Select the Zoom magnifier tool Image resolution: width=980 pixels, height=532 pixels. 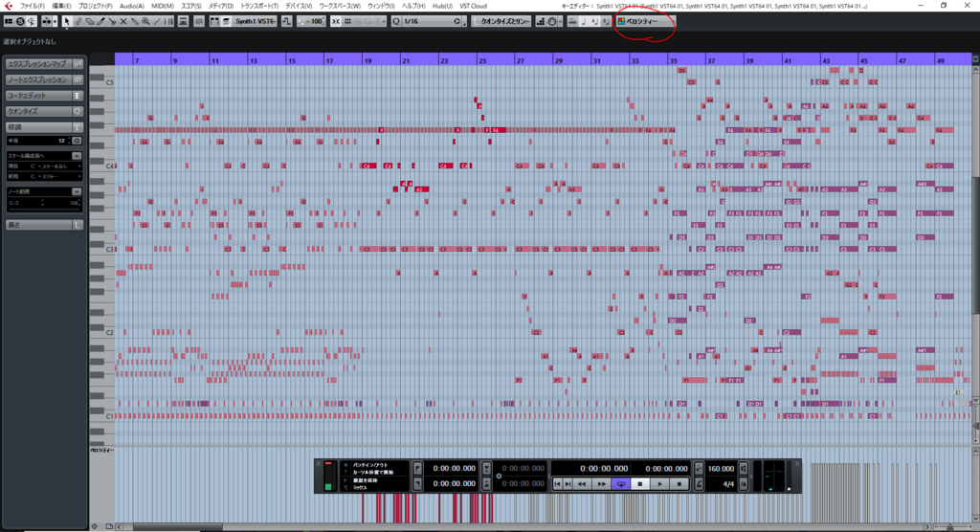145,21
